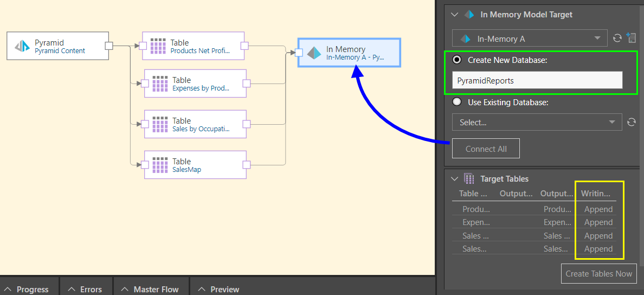Image resolution: width=644 pixels, height=295 pixels.
Task: Click the input port of Expenses by Prod table
Action: point(144,84)
